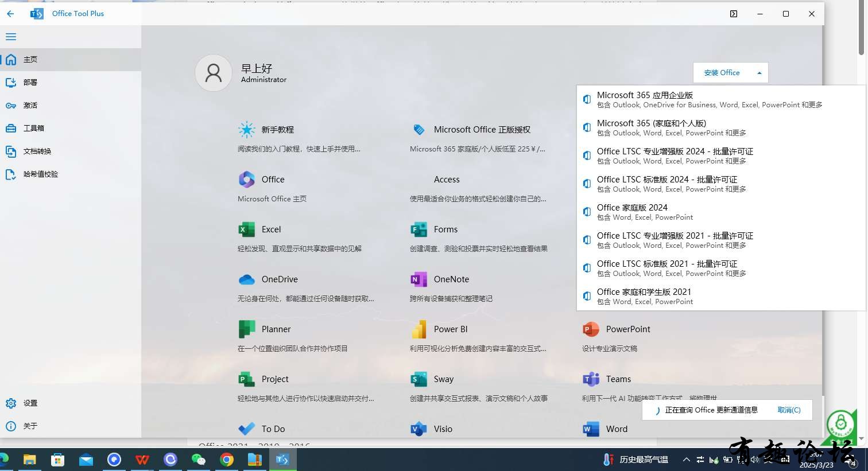Click the back arrow in title bar
868x471 pixels.
(10, 14)
